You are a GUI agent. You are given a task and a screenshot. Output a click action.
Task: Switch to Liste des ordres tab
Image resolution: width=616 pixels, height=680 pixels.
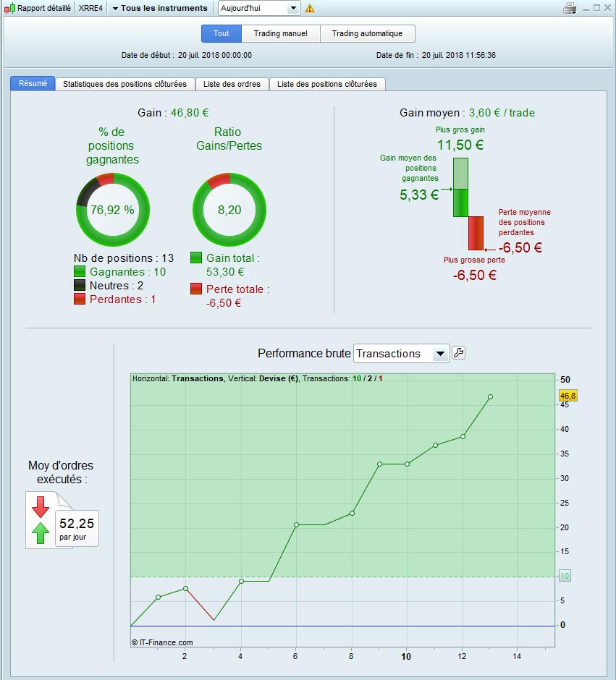[232, 84]
